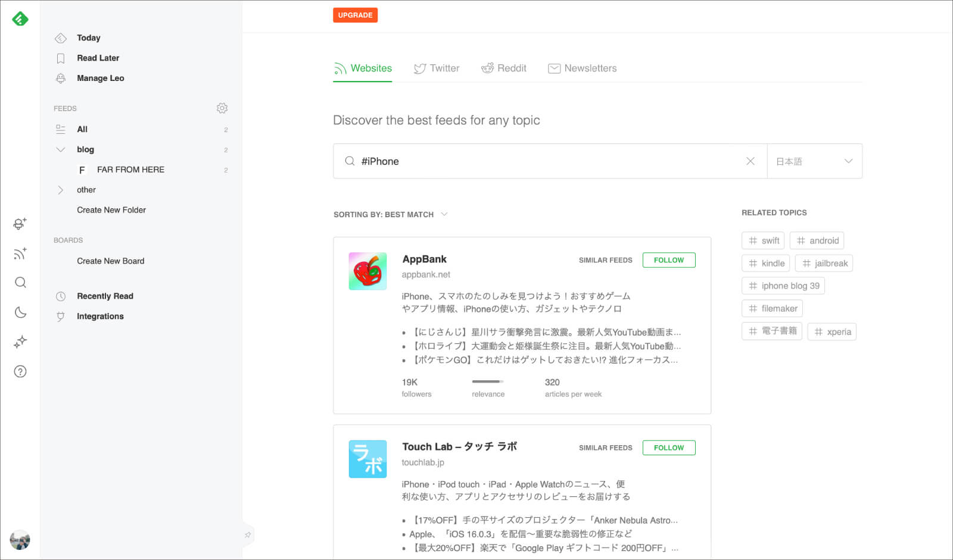Viewport: 953px width, 560px height.
Task: Open Leo add skill icon in left rail
Action: click(x=20, y=224)
